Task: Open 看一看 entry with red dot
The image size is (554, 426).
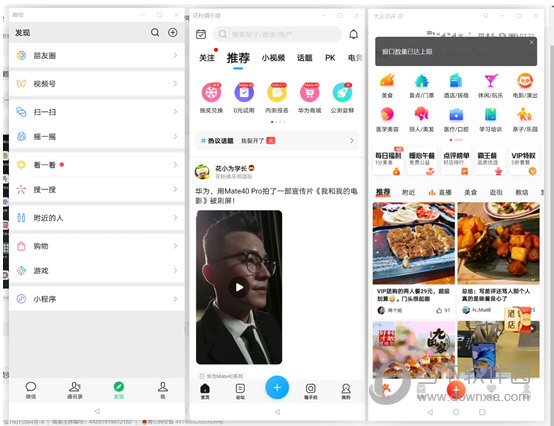Action: [x=97, y=165]
